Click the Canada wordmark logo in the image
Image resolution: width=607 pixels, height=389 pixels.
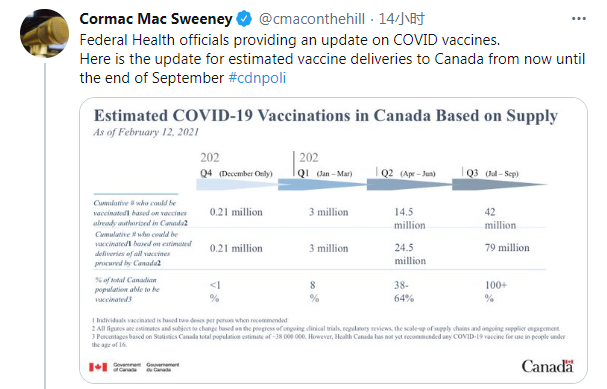tap(547, 366)
